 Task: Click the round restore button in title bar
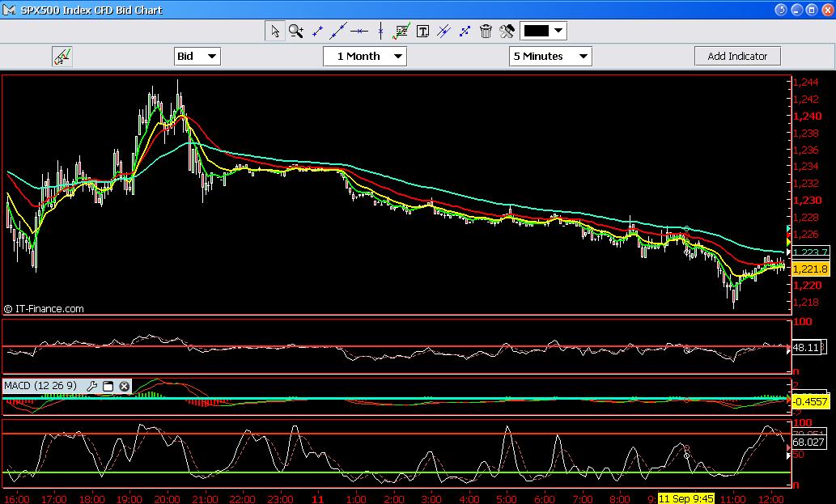pos(780,10)
